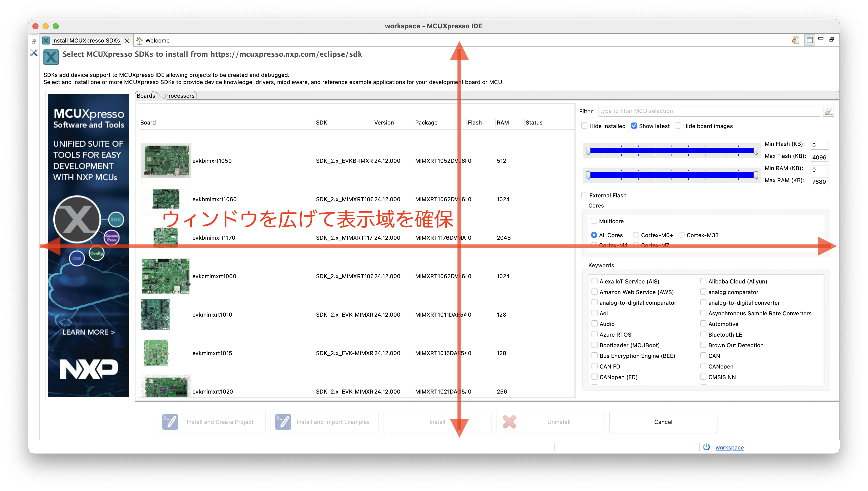Click the Min Flash (KB) value field
Viewport: 868px width, 491px height.
point(819,145)
